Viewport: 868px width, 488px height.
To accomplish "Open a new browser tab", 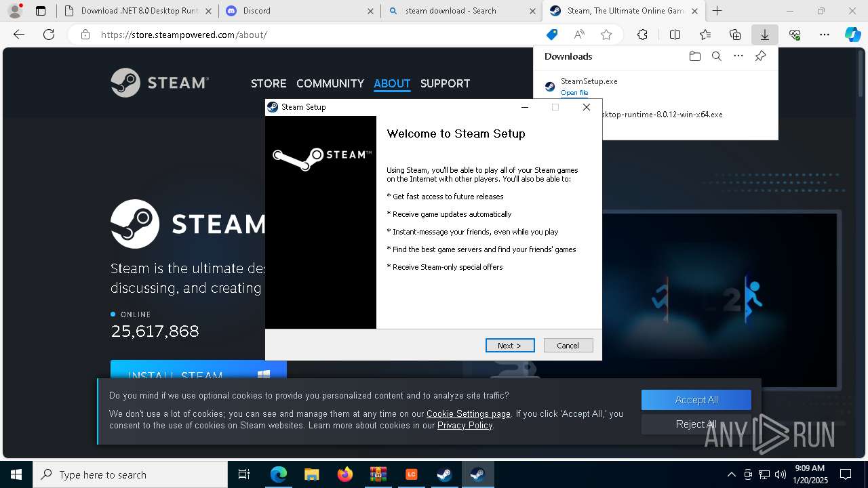I will [717, 11].
